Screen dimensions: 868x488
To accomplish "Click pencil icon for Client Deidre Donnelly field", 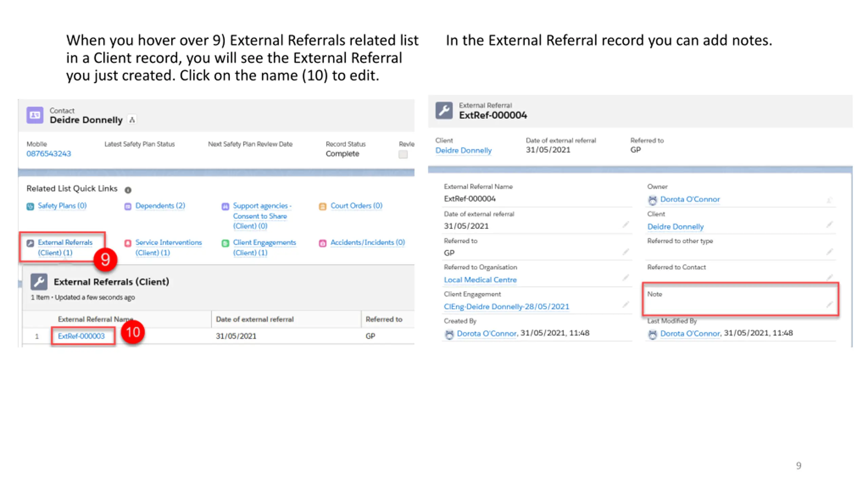I will (829, 225).
